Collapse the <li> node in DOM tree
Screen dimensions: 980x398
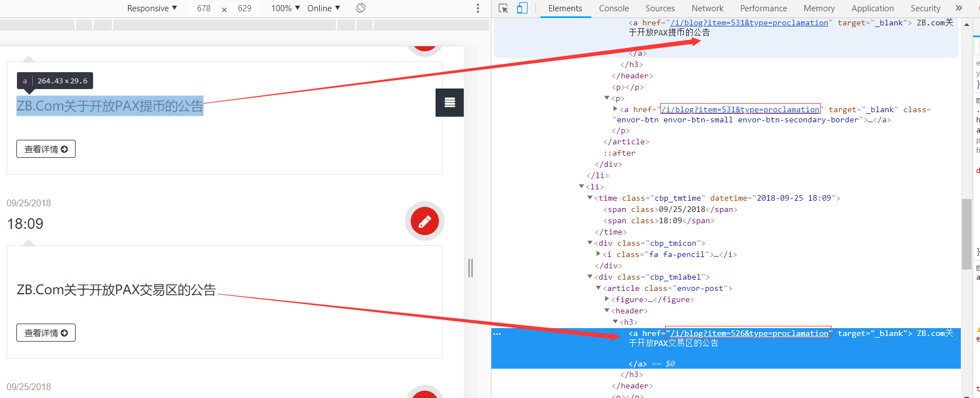click(x=581, y=186)
